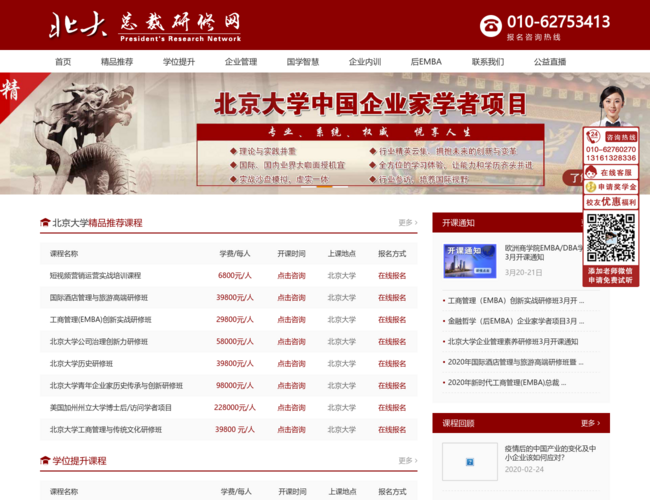Click the telephone hotline icon in header

point(490,26)
